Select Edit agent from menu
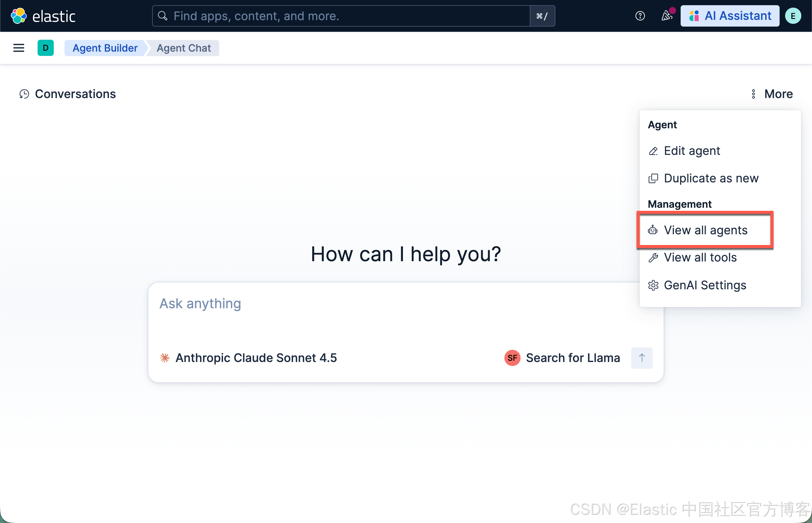The image size is (812, 523). pos(692,151)
